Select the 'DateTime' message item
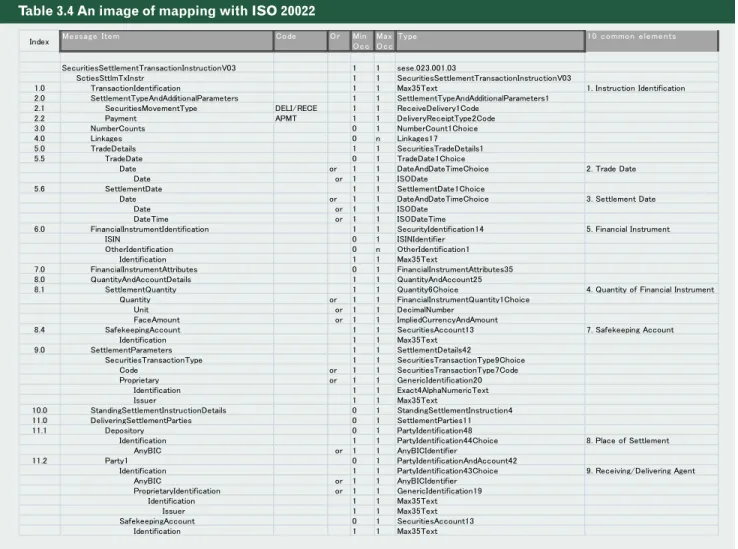 click(151, 219)
